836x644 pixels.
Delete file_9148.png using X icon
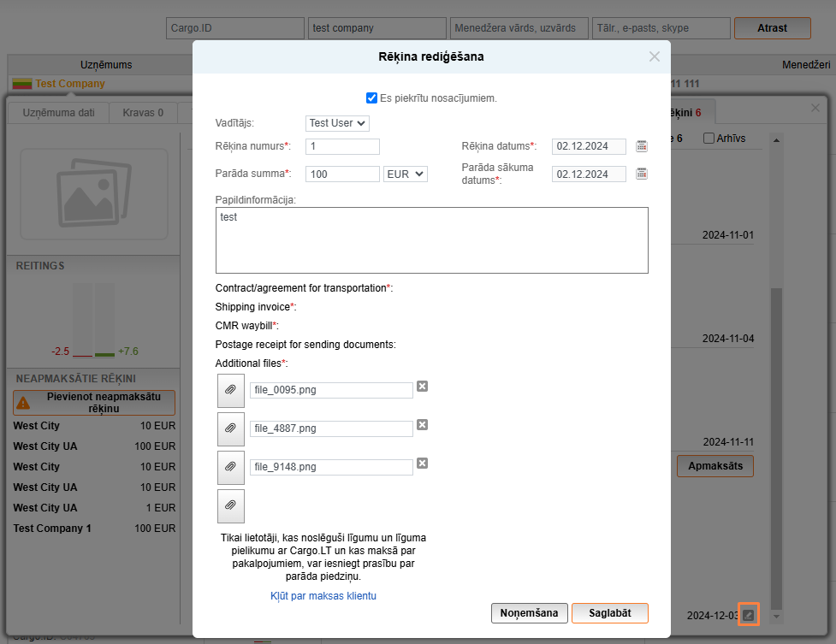422,464
